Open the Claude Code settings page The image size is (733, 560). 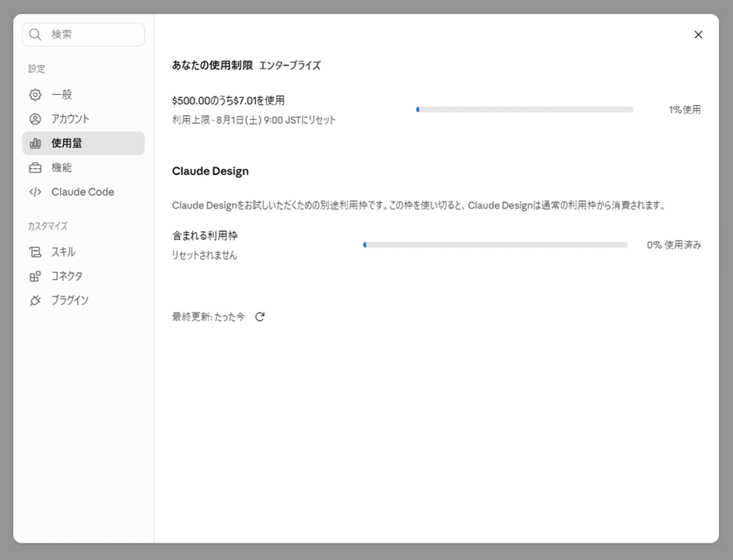[83, 191]
